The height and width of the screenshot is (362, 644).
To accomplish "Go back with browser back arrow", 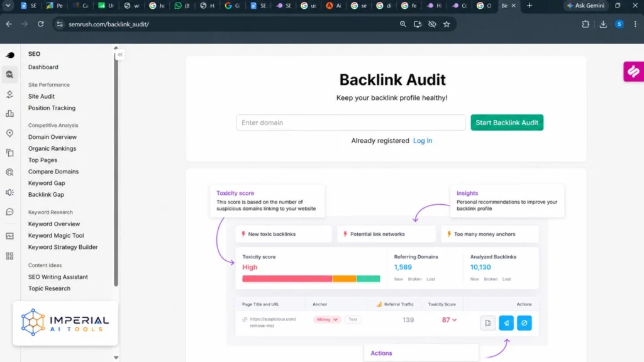I will click(9, 25).
